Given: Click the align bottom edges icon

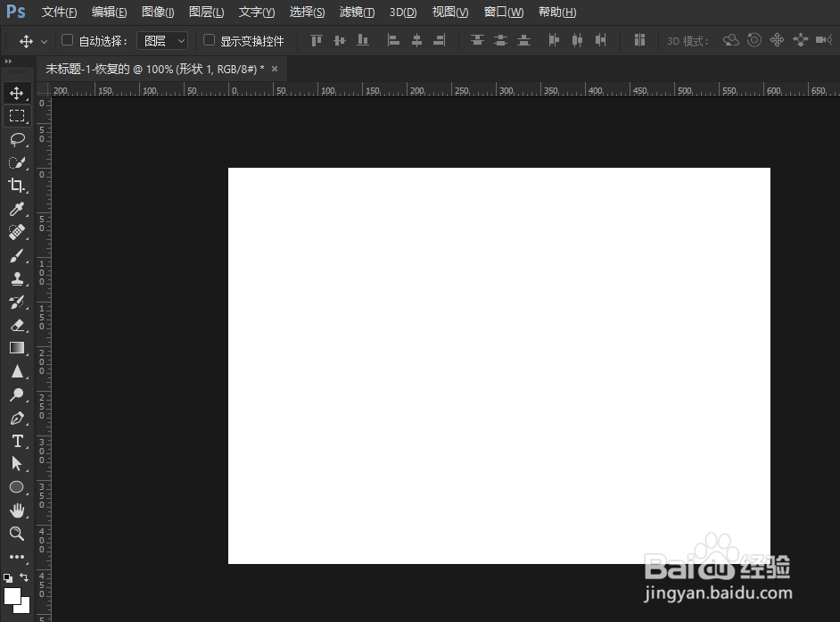Looking at the screenshot, I should click(363, 40).
